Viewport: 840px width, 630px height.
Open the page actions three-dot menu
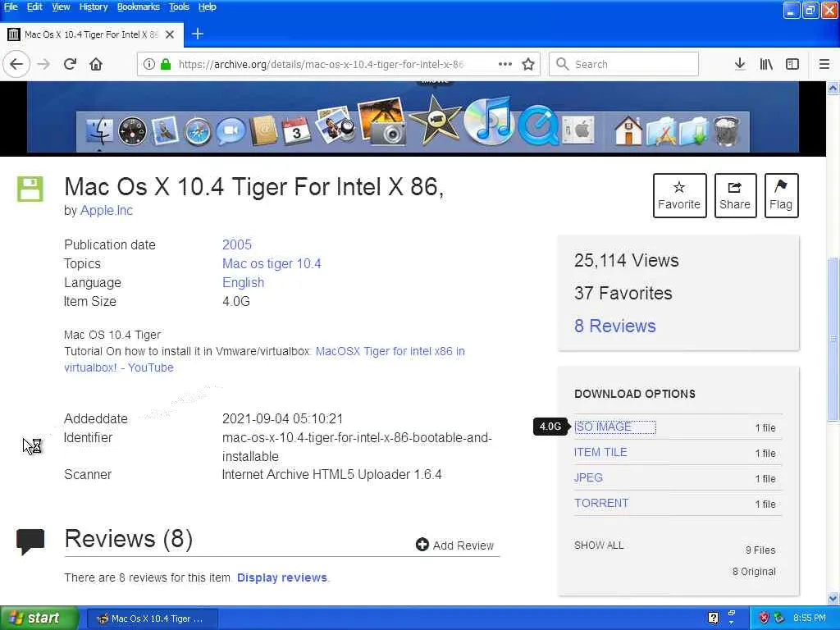click(504, 64)
